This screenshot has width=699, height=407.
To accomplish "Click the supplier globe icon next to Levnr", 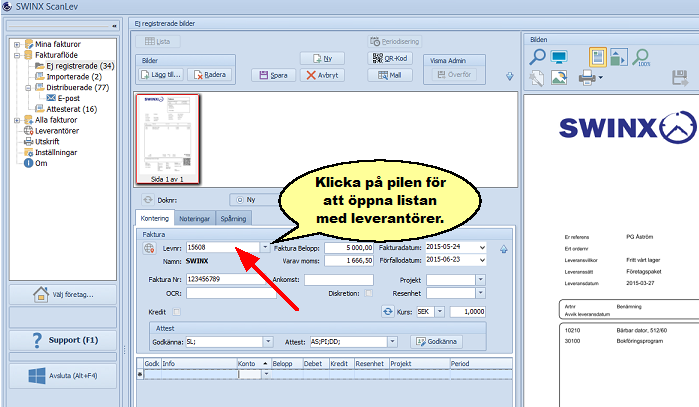I will coord(149,248).
